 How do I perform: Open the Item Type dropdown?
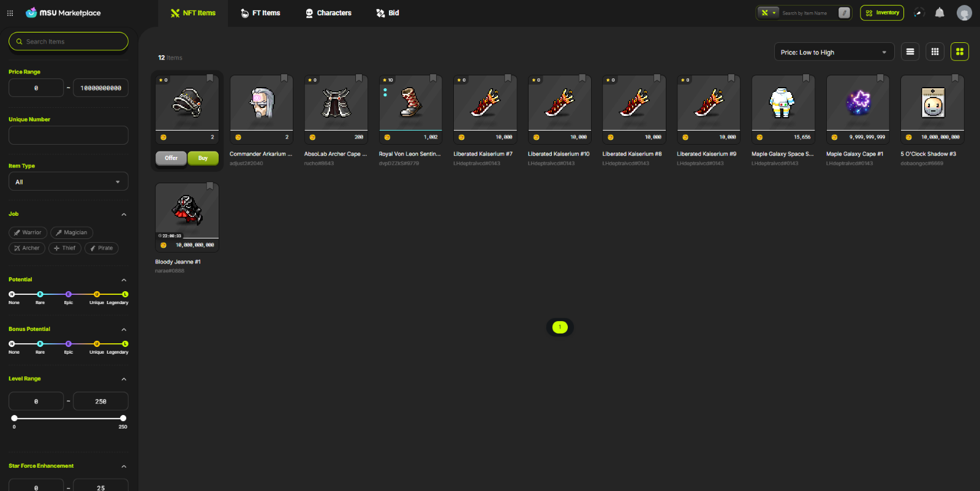click(x=68, y=182)
